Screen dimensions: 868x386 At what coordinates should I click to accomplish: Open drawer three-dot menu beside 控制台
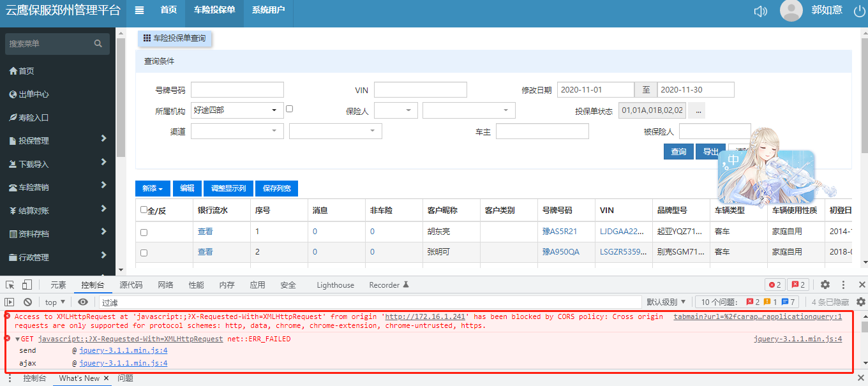pyautogui.click(x=10, y=378)
